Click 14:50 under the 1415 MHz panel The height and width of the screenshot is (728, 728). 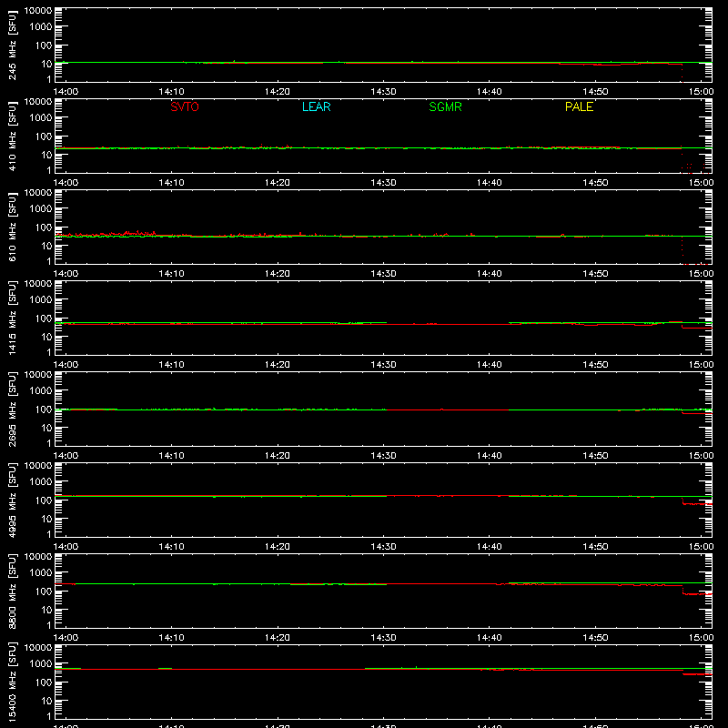(595, 365)
